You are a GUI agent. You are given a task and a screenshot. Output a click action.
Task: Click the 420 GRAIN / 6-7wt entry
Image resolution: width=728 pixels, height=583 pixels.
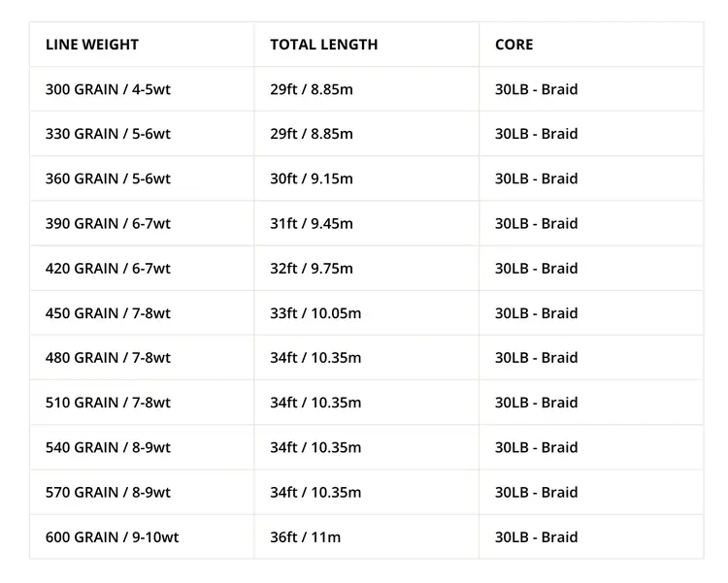(108, 269)
